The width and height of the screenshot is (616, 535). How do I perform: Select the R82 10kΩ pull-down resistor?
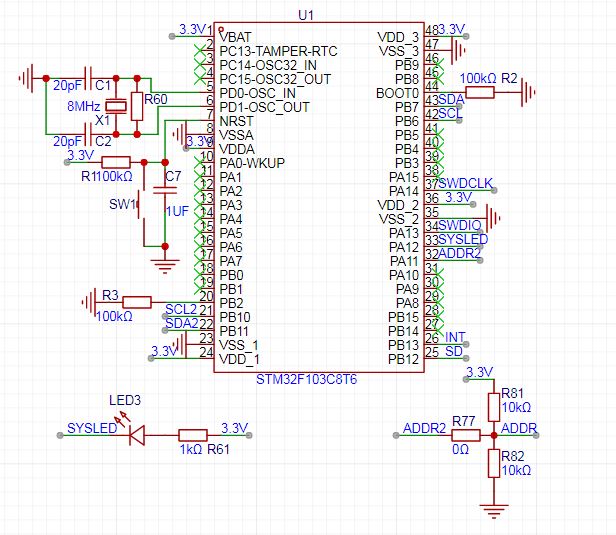point(493,463)
